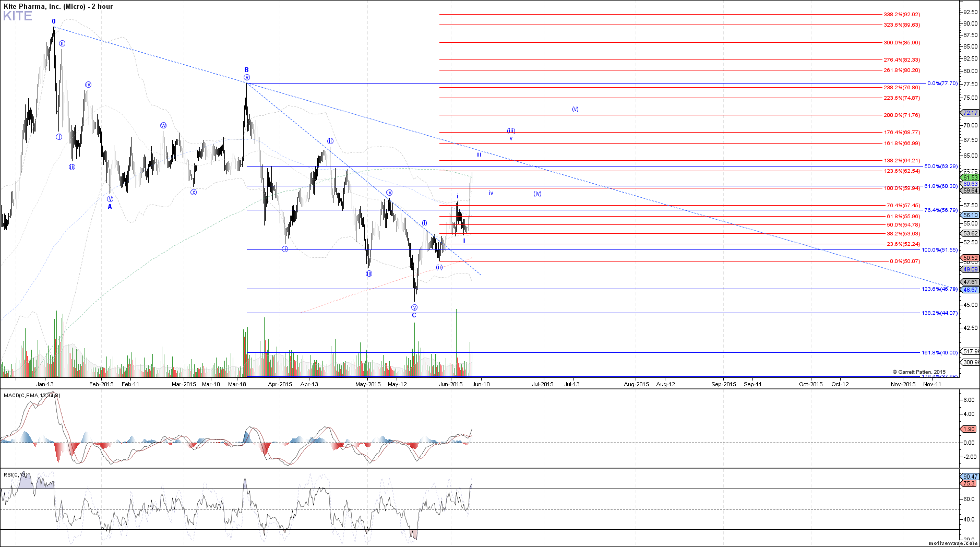Click the 'May-12' date axis label

click(398, 385)
